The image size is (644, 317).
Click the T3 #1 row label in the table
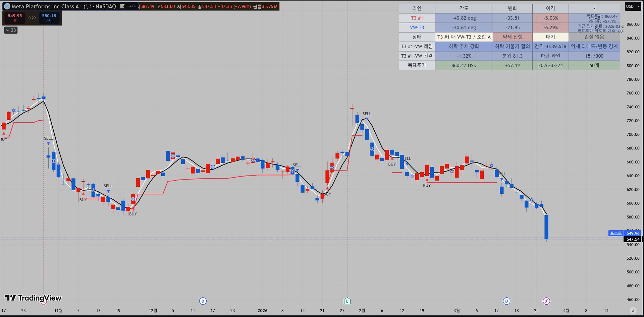click(417, 18)
